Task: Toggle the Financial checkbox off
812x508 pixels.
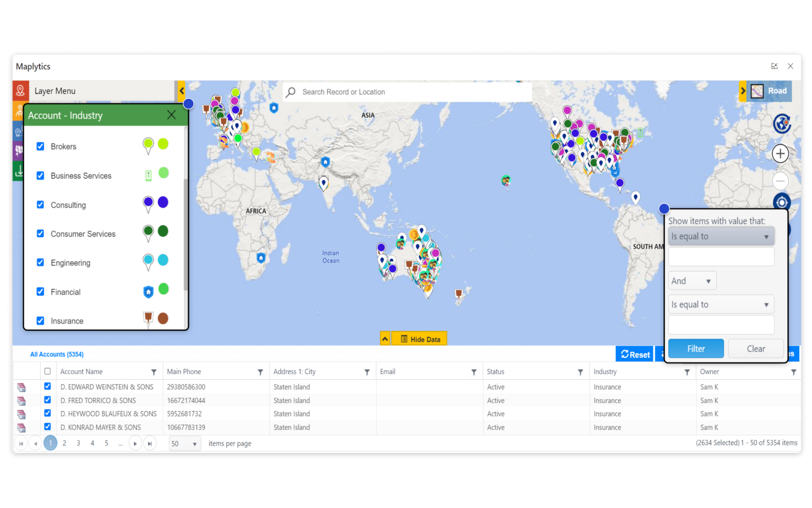Action: pos(40,292)
